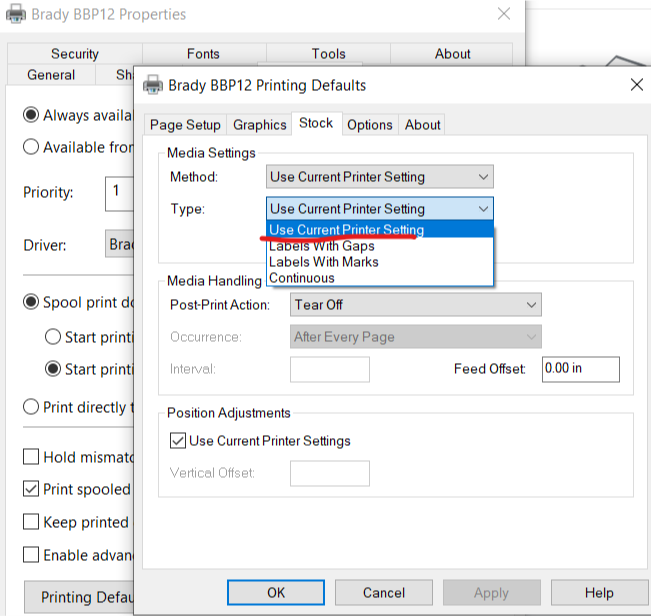Click the Help button

(599, 593)
